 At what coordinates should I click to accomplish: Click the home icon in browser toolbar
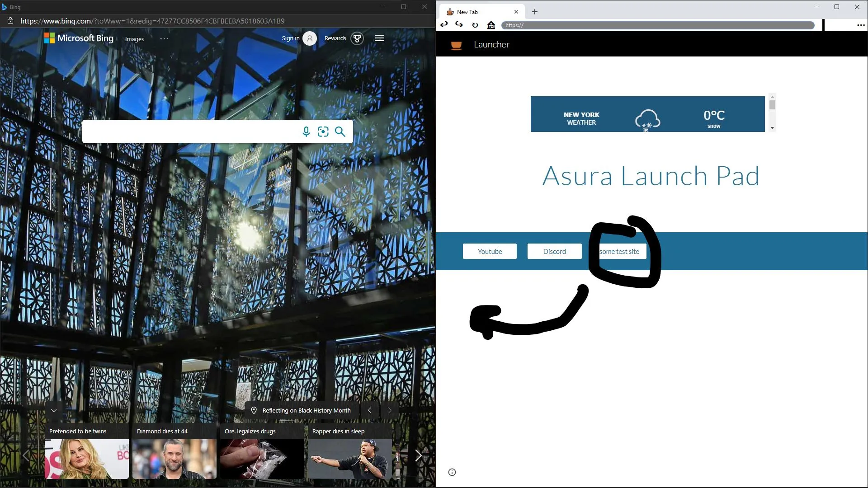(x=491, y=25)
